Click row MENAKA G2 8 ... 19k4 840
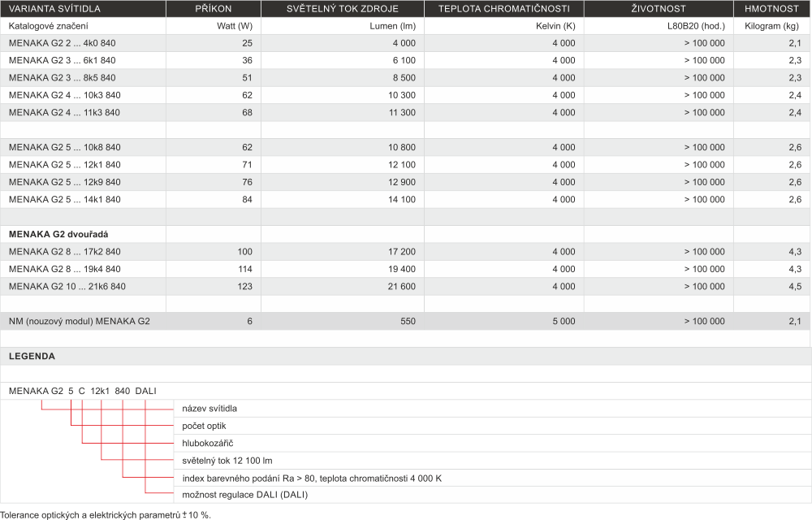Screen dimensions: 812x520 (405, 269)
